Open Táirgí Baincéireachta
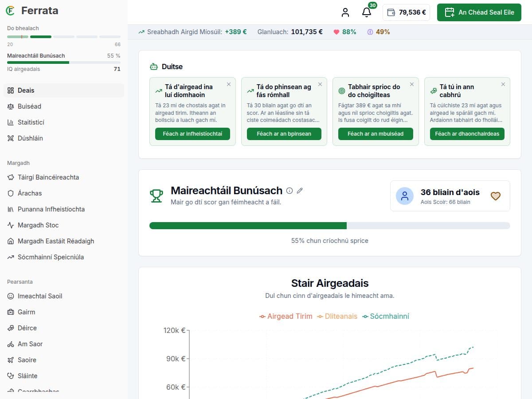The image size is (532, 399). click(64, 177)
